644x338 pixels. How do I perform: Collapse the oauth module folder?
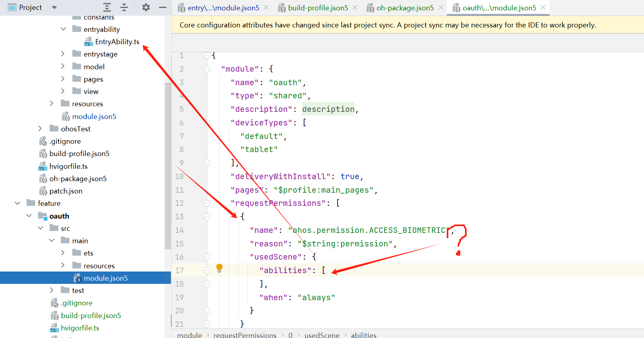[29, 216]
